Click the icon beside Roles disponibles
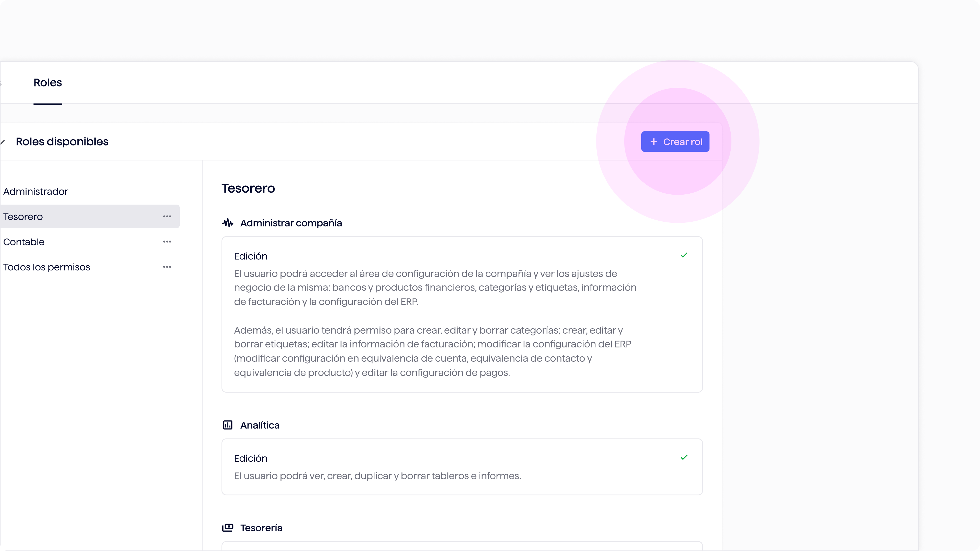This screenshot has width=980, height=551. 3,142
